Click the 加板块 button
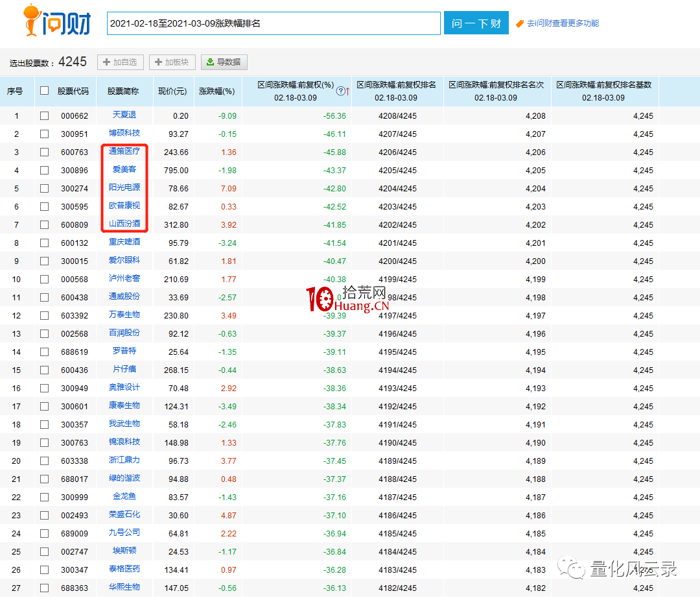 point(172,62)
